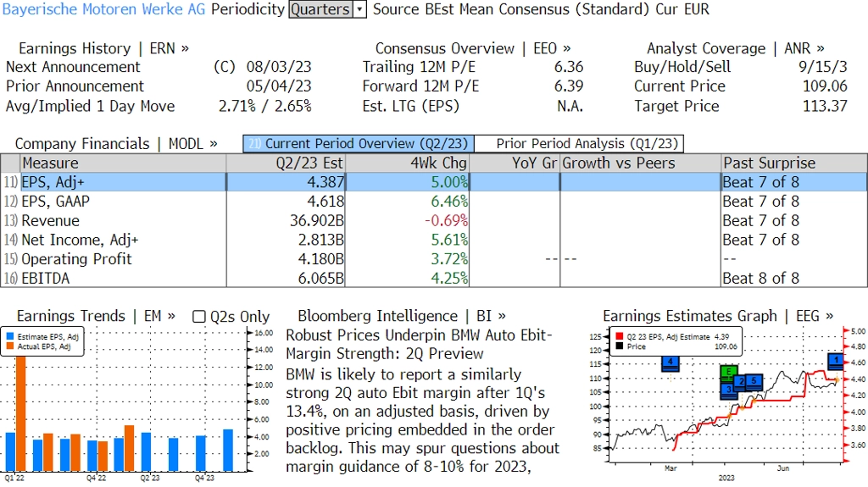The height and width of the screenshot is (487, 868).
Task: Click blue marker 3 on estimates graph
Action: coord(728,390)
